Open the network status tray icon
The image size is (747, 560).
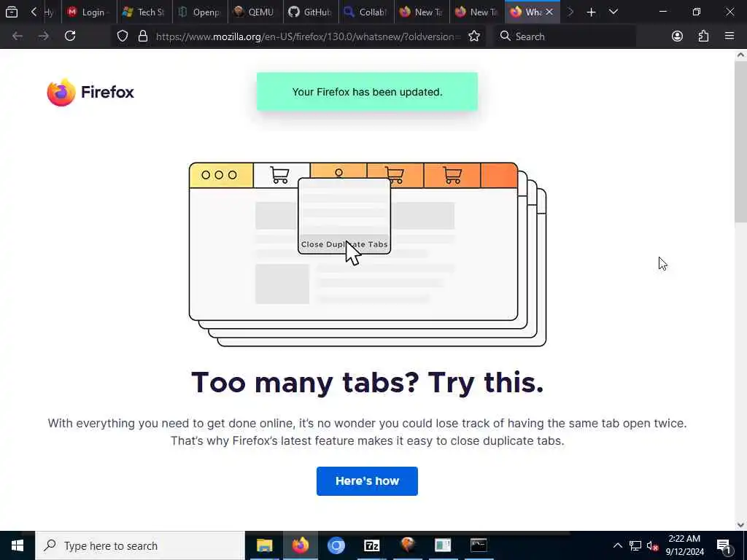click(x=635, y=545)
